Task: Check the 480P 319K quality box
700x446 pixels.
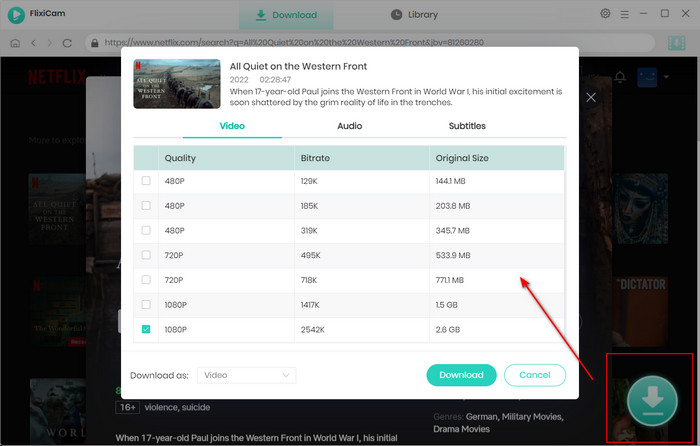Action: [146, 230]
